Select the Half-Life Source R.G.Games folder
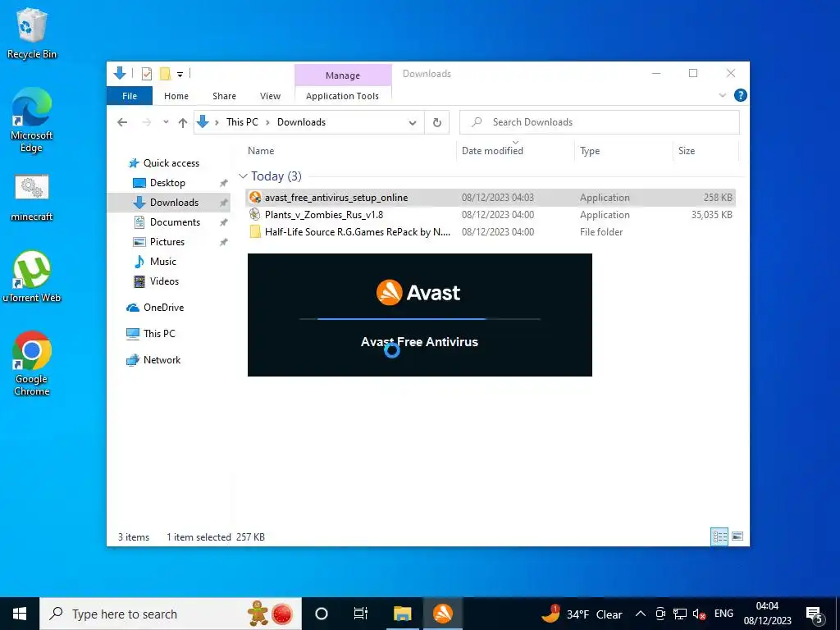This screenshot has width=840, height=630. click(x=491, y=232)
